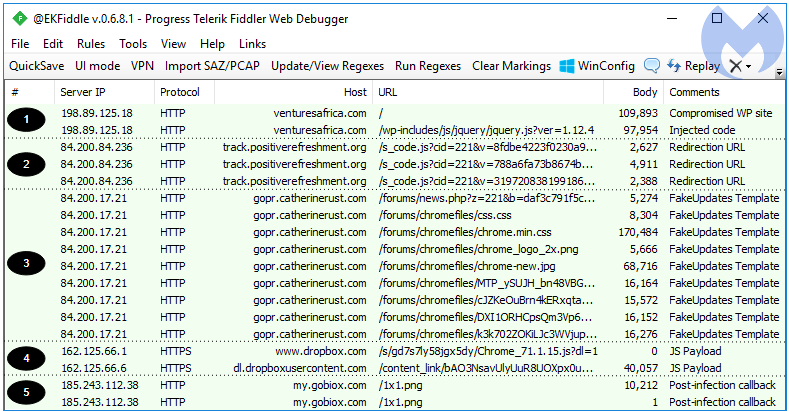Image resolution: width=789 pixels, height=412 pixels.
Task: Select the /forums/chromefiles/css.css row
Action: tap(394, 215)
